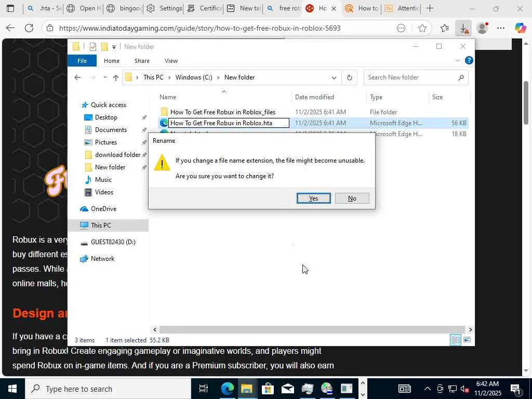The image size is (532, 399).
Task: Click Explorer horizontal scrollbar right arrow
Action: (x=470, y=329)
